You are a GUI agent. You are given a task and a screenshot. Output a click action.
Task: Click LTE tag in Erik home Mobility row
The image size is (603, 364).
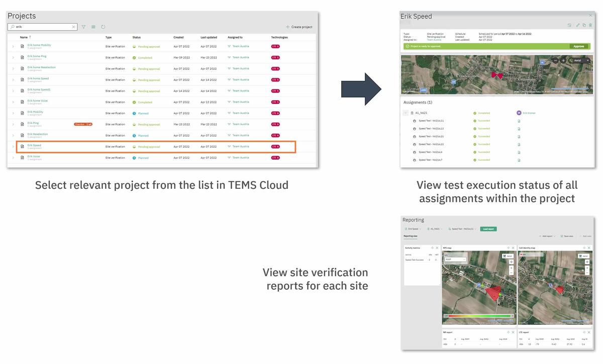tap(275, 46)
